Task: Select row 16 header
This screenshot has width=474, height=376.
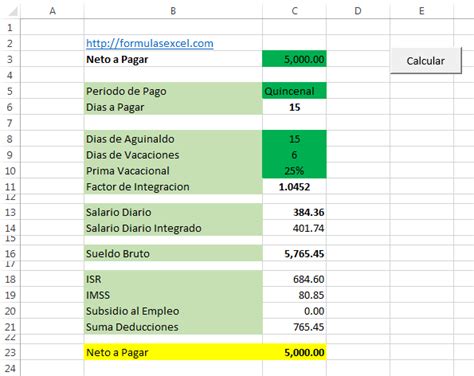Action: 10,254
